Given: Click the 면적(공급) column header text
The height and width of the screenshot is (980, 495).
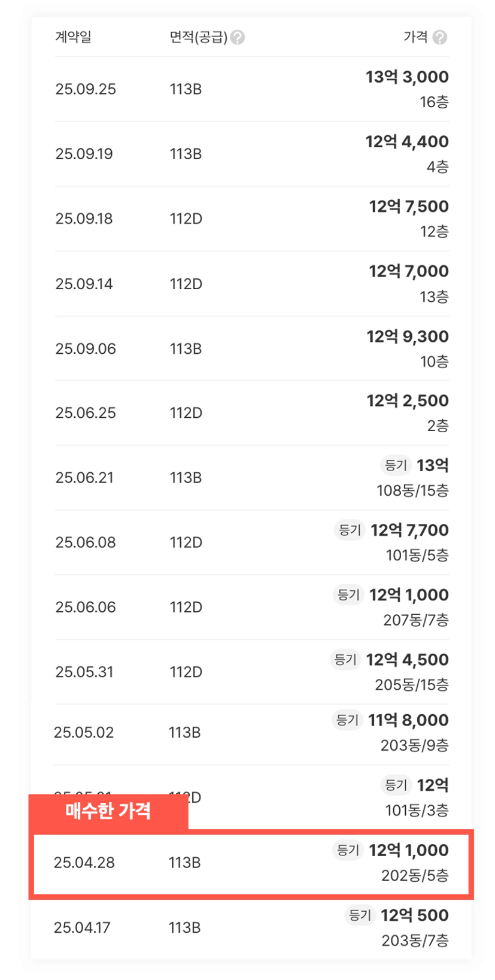Looking at the screenshot, I should pos(198,37).
